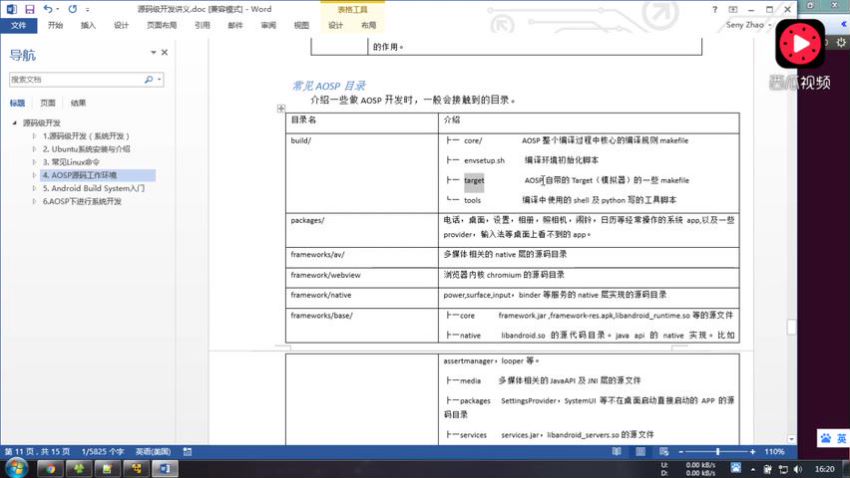Click the frameworks/base/ table cell
This screenshot has height=478, width=850.
(x=362, y=325)
